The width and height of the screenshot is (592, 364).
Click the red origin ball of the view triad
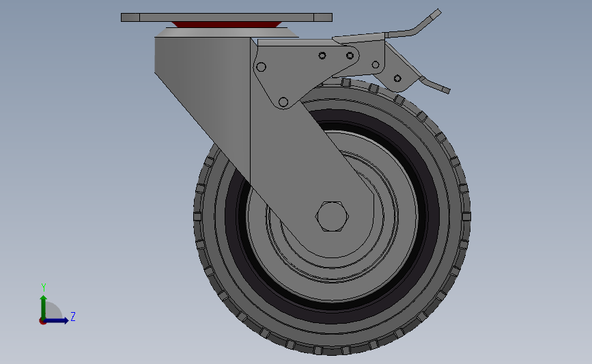point(42,321)
